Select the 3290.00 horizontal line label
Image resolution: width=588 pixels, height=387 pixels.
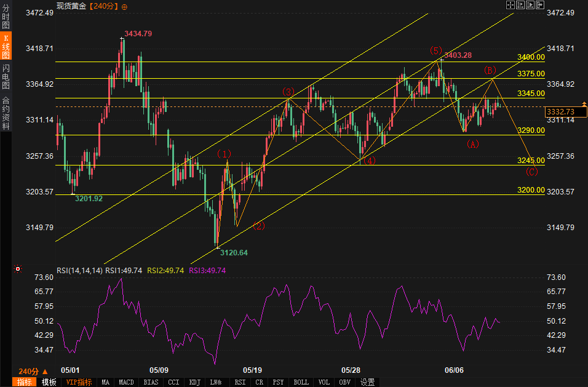point(531,130)
